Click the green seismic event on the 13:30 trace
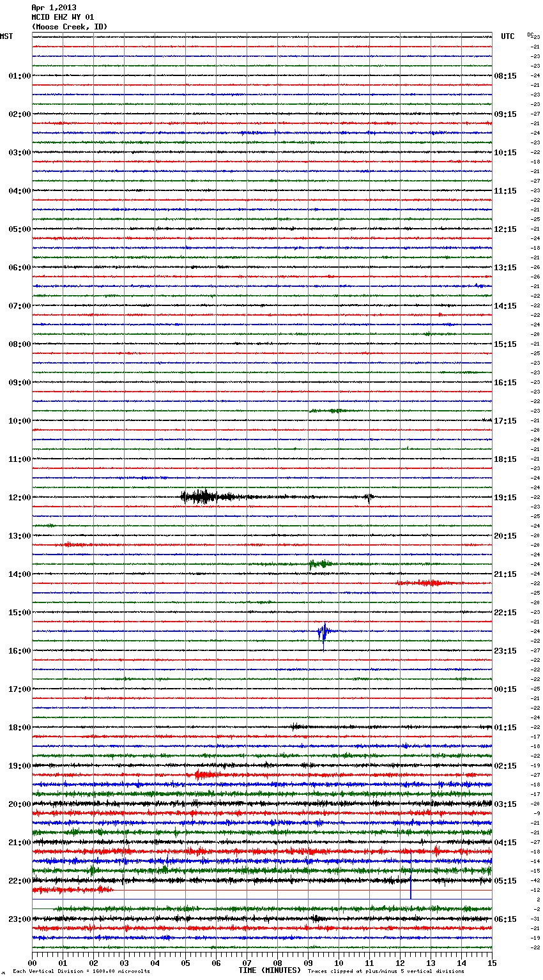The width and height of the screenshot is (543, 980). 319,564
